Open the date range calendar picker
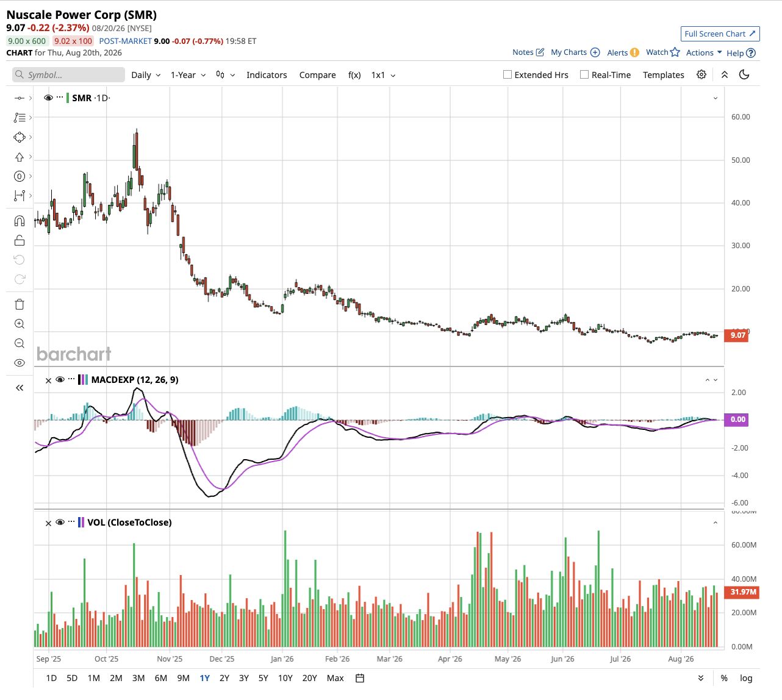782x700 pixels. pos(360,678)
